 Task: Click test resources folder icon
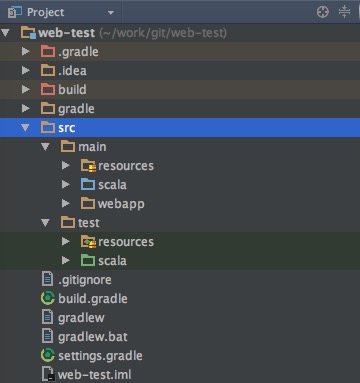click(x=88, y=242)
